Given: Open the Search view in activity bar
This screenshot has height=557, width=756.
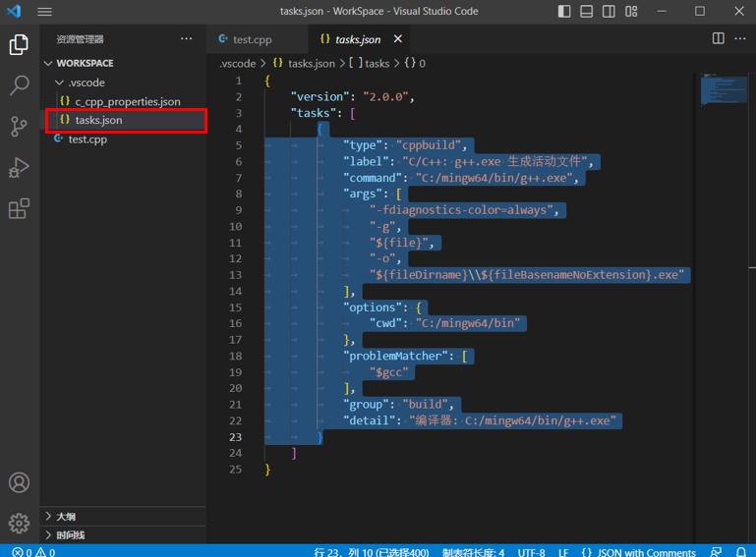Looking at the screenshot, I should tap(20, 85).
